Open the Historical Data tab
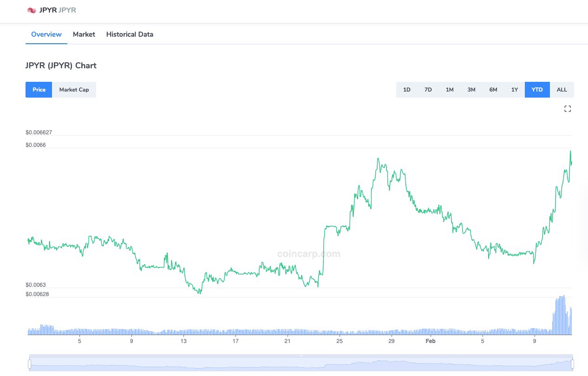The width and height of the screenshot is (588, 376). pyautogui.click(x=129, y=34)
